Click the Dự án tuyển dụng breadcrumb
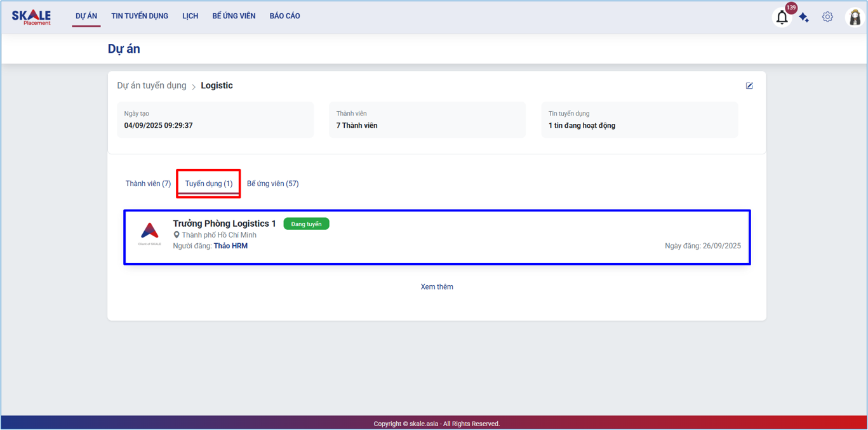868x430 pixels. coord(152,86)
